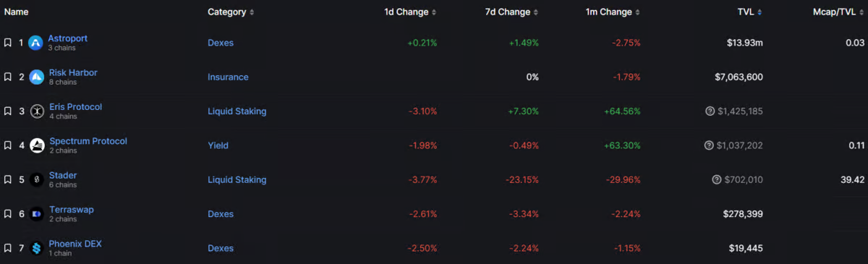Sort by Category column header

(231, 12)
